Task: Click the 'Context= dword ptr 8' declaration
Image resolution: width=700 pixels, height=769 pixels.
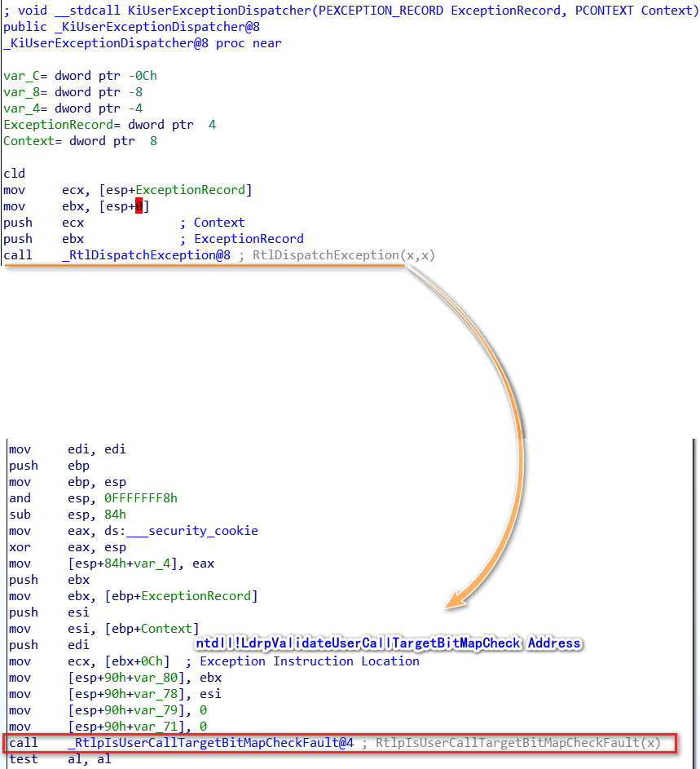Action: 80,141
